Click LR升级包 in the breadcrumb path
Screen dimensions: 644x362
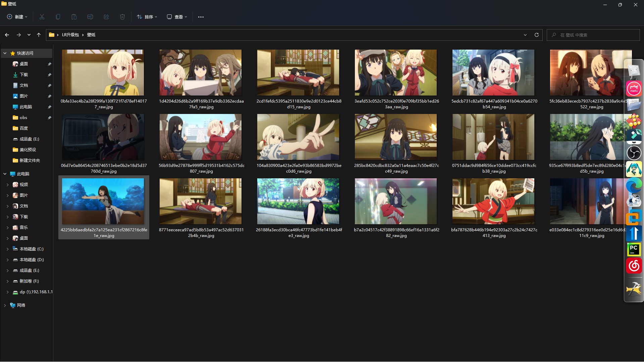click(70, 35)
